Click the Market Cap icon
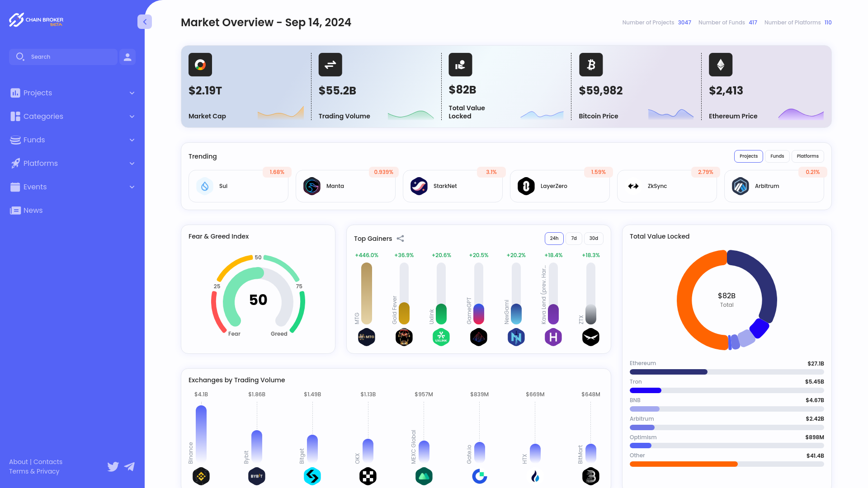 tap(200, 65)
